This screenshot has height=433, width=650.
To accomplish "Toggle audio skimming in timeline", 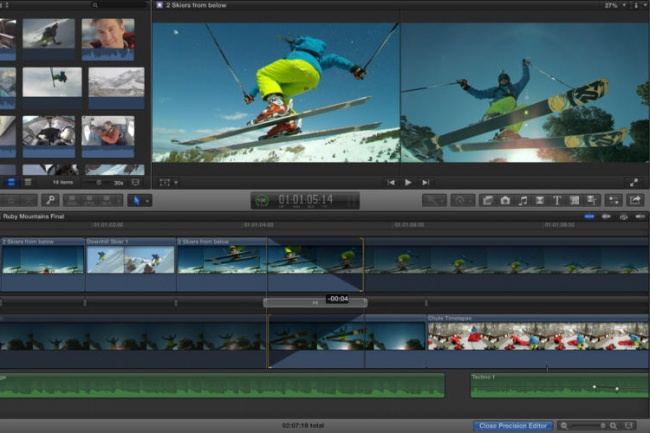I will coord(606,216).
